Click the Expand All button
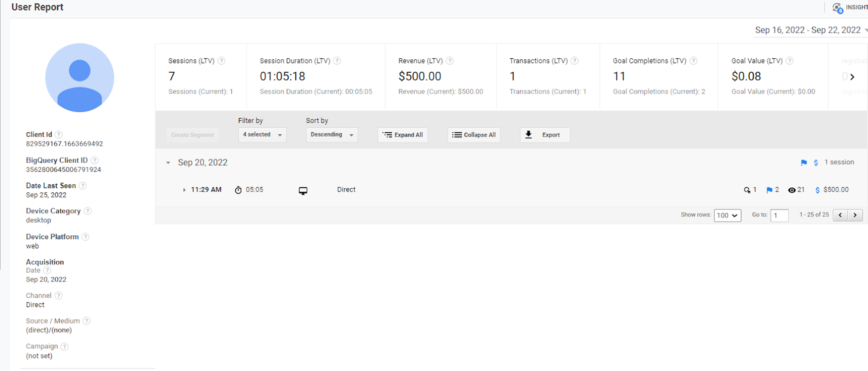This screenshot has height=371, width=868. [402, 135]
